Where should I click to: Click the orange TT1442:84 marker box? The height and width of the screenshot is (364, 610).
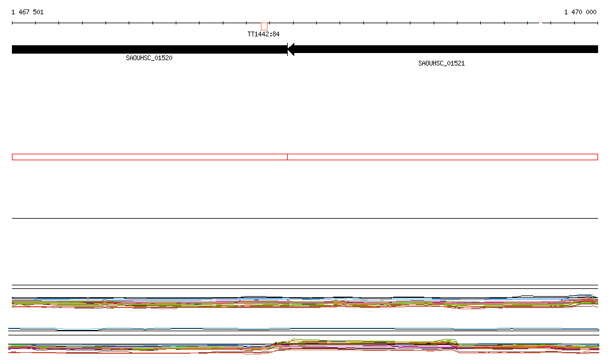(264, 26)
